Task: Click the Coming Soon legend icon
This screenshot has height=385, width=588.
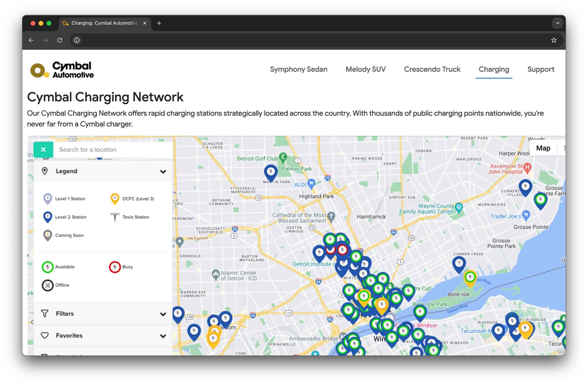Action: (47, 236)
